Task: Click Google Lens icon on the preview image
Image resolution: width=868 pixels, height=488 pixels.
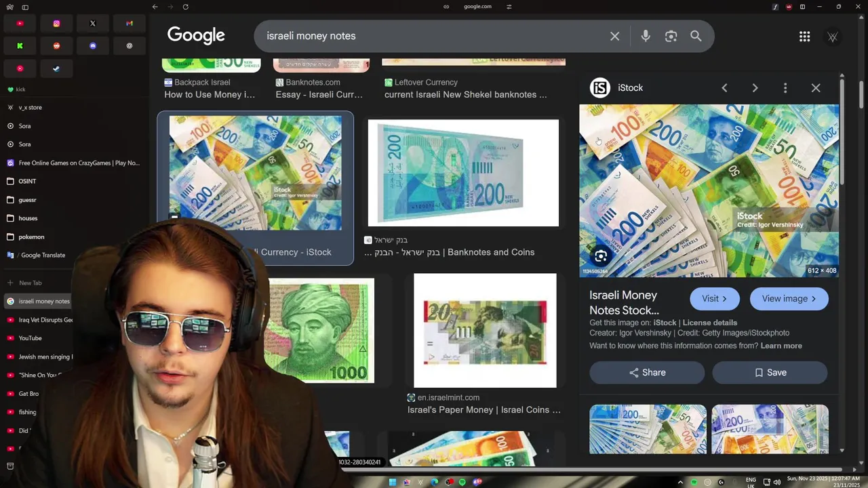Action: (601, 256)
